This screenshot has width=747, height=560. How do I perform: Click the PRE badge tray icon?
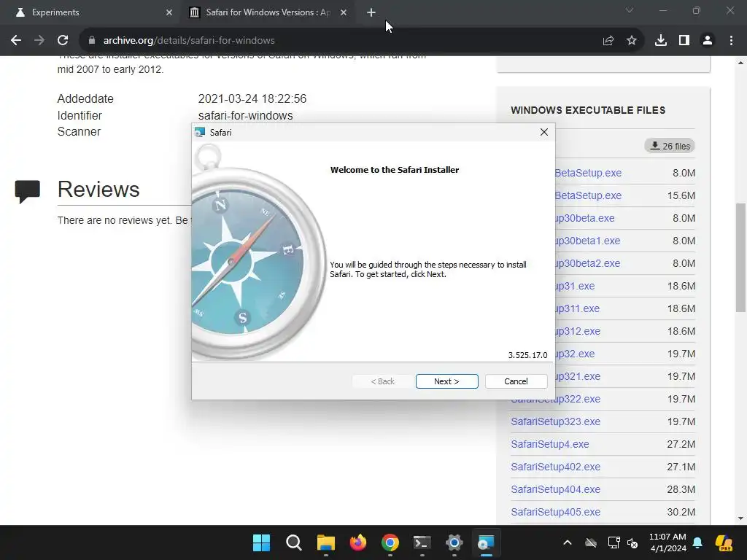pos(724,542)
